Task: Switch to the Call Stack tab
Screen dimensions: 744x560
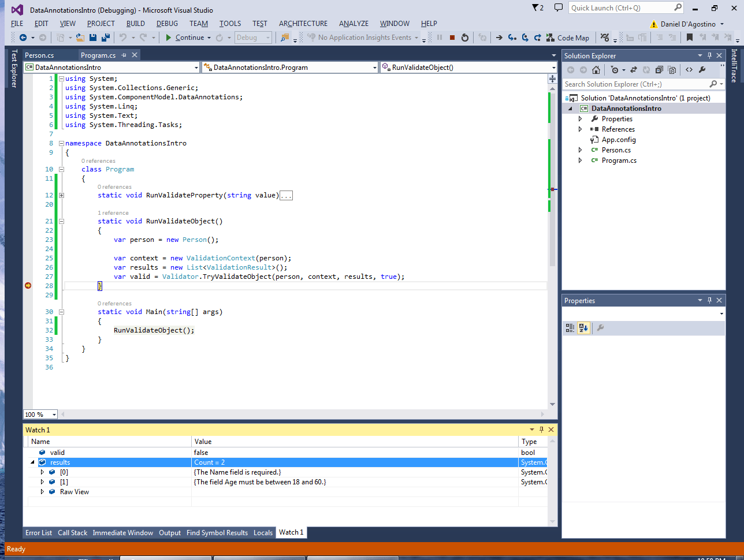Action: click(72, 533)
